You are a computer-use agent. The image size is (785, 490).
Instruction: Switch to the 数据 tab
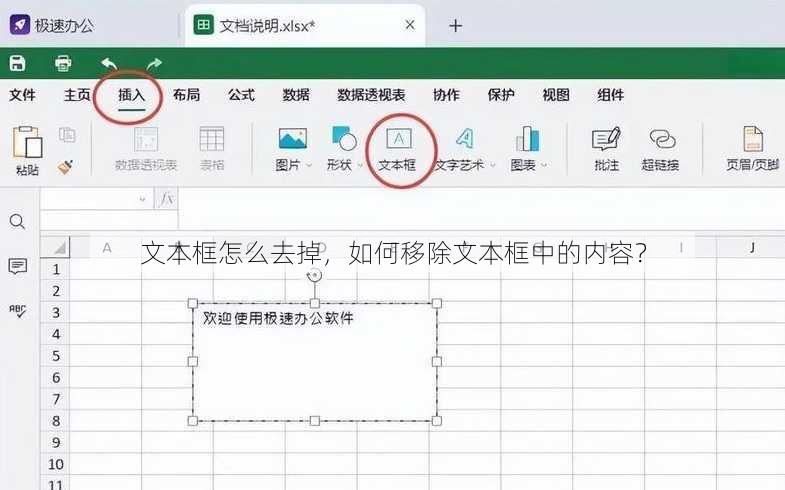(x=296, y=95)
